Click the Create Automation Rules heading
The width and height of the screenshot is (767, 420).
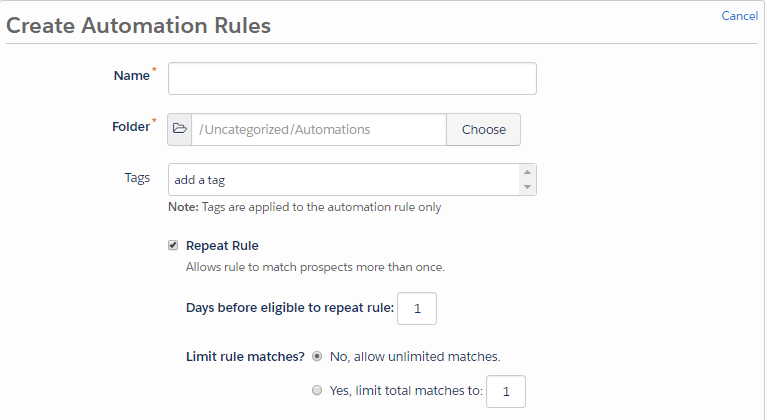tap(138, 25)
